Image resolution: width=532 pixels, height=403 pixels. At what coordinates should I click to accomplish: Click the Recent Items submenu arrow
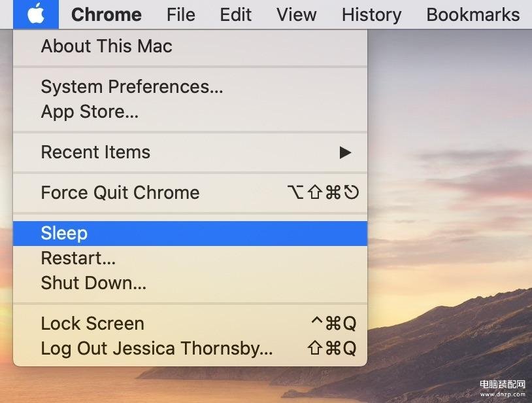click(x=345, y=152)
